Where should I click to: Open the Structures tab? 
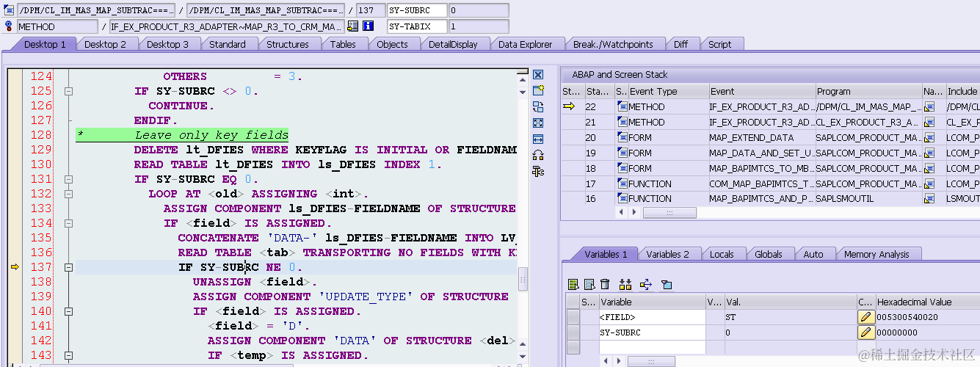tap(288, 44)
